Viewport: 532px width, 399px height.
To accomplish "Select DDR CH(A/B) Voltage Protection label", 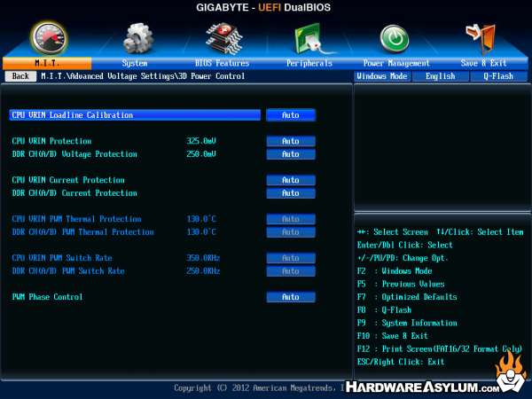I will click(74, 154).
